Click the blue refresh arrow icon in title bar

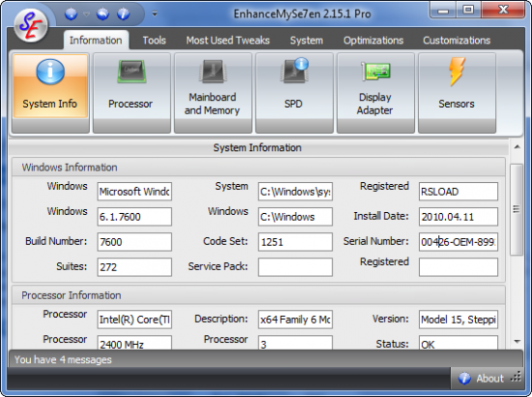(103, 14)
